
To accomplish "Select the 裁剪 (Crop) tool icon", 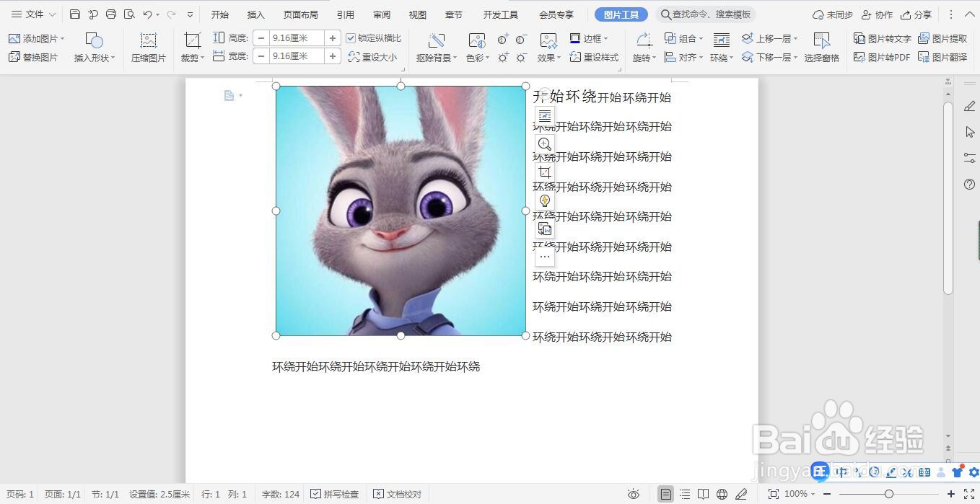I will point(192,40).
